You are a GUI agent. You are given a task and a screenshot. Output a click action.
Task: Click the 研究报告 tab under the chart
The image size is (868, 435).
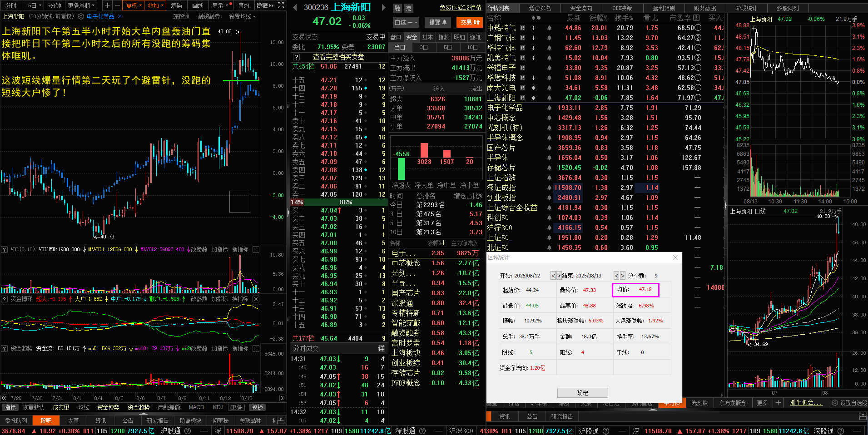point(158,420)
